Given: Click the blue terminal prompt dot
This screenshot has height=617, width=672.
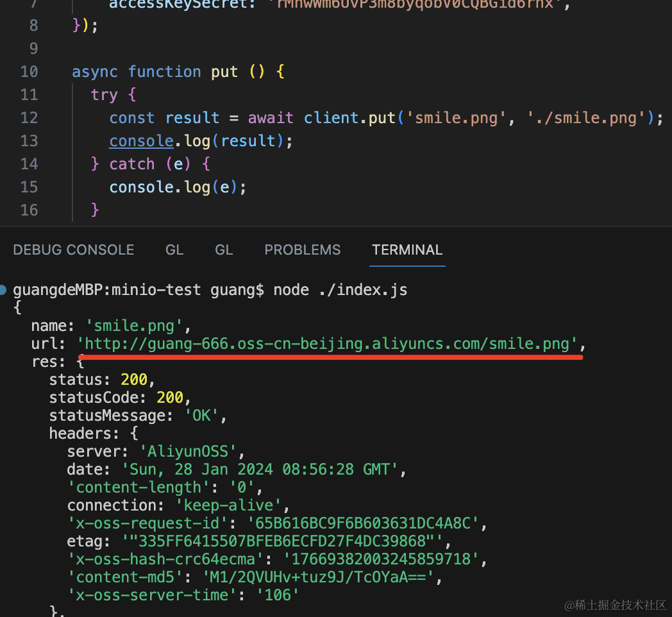Looking at the screenshot, I should (x=3, y=290).
